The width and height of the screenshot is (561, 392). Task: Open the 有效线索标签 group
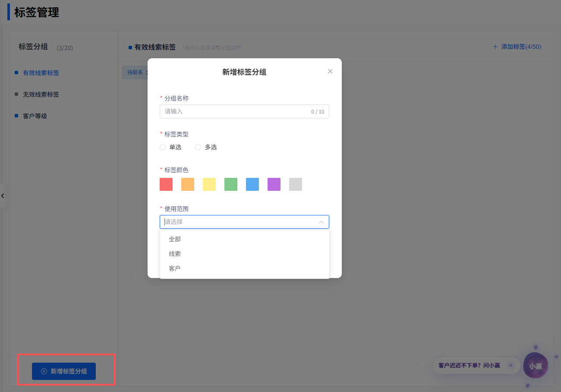point(41,73)
